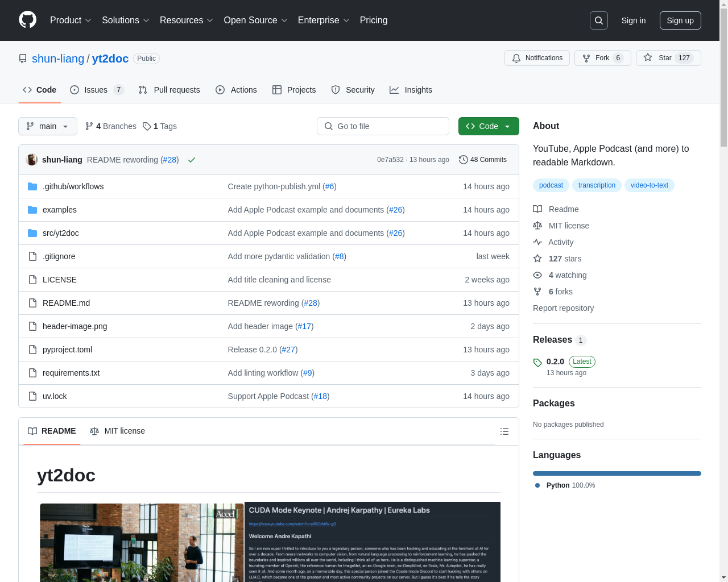The image size is (728, 582).
Task: Click the repository icon beside shun-liang
Action: tap(23, 59)
